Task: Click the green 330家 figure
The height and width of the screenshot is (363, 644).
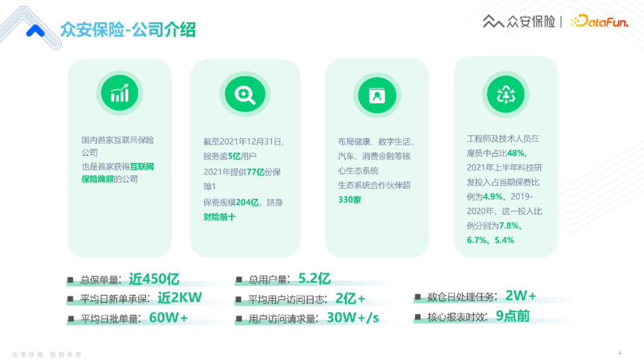Action: (349, 200)
